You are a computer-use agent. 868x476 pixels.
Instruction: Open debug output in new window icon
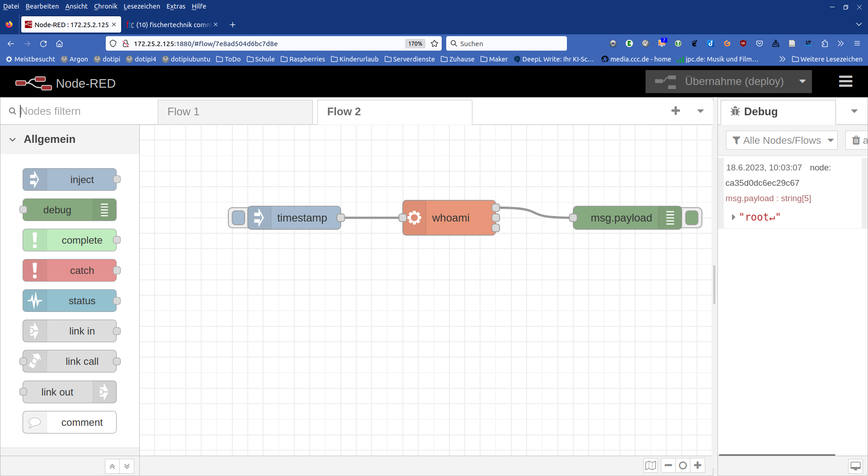point(855,466)
